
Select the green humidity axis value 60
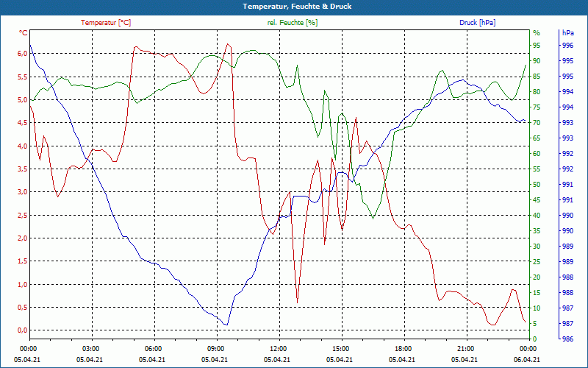click(537, 154)
